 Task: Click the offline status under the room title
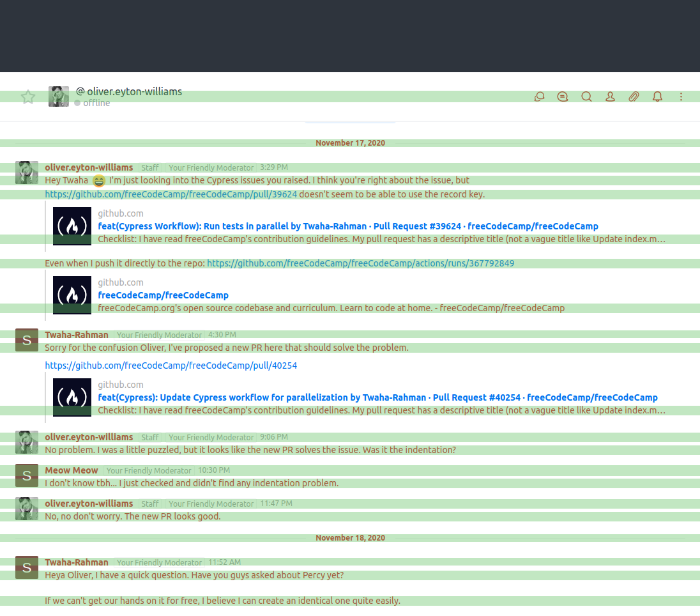coord(93,103)
